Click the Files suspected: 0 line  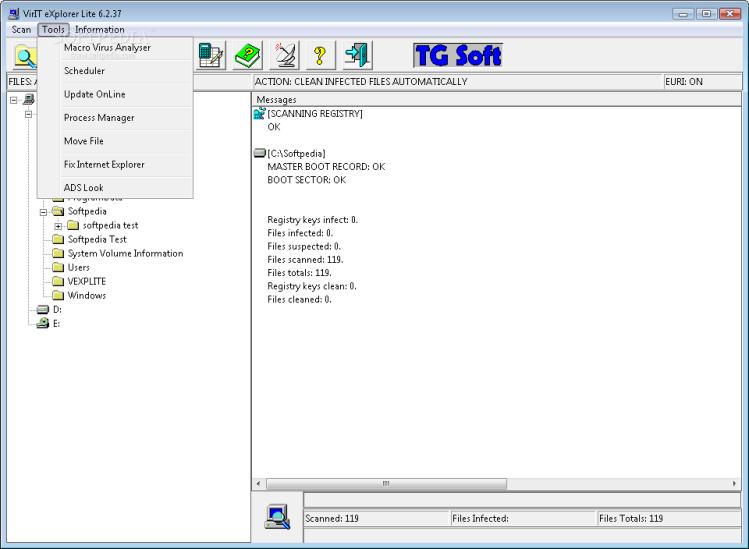(x=304, y=247)
